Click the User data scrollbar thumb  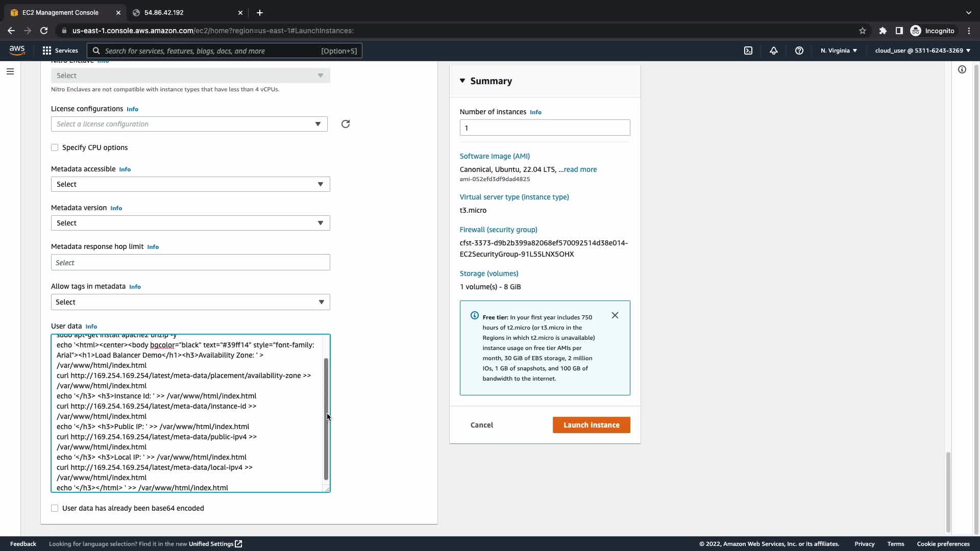(x=326, y=418)
